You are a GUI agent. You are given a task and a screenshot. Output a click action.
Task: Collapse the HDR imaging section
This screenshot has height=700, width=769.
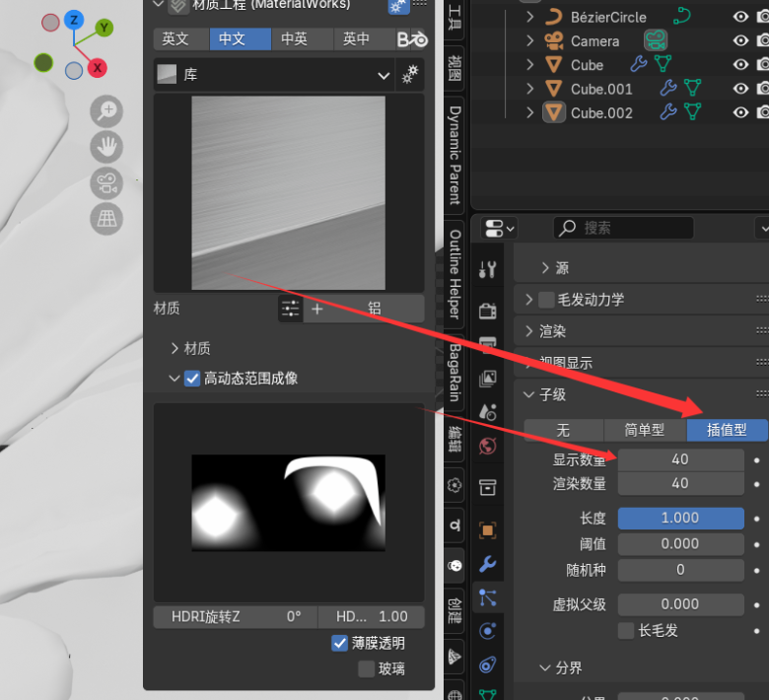point(175,379)
